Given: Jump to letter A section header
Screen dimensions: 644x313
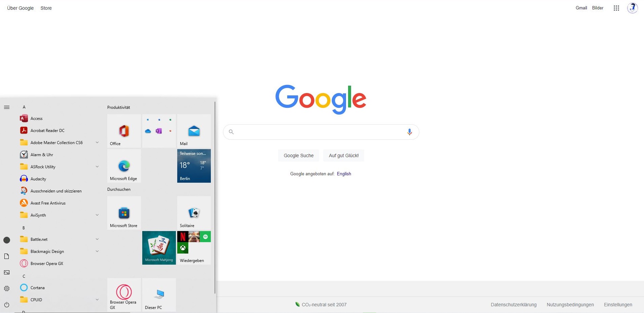Looking at the screenshot, I should point(24,107).
